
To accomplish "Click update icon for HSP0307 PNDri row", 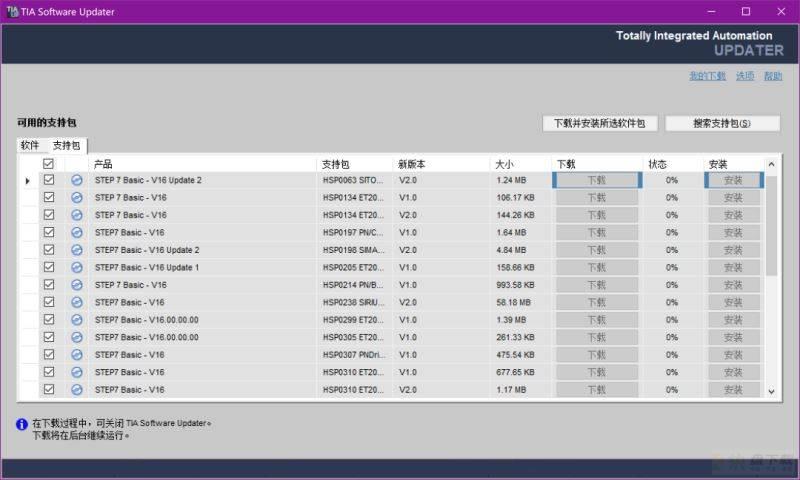I will (x=77, y=355).
